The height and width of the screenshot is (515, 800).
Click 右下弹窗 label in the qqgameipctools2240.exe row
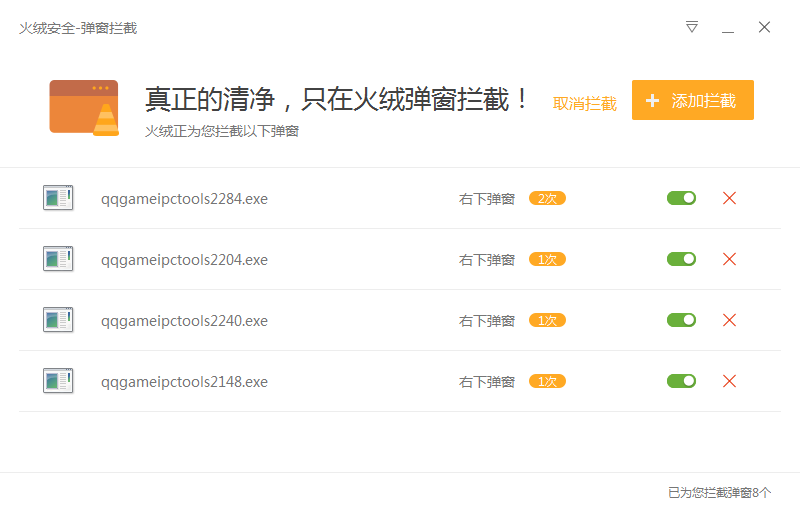487,321
